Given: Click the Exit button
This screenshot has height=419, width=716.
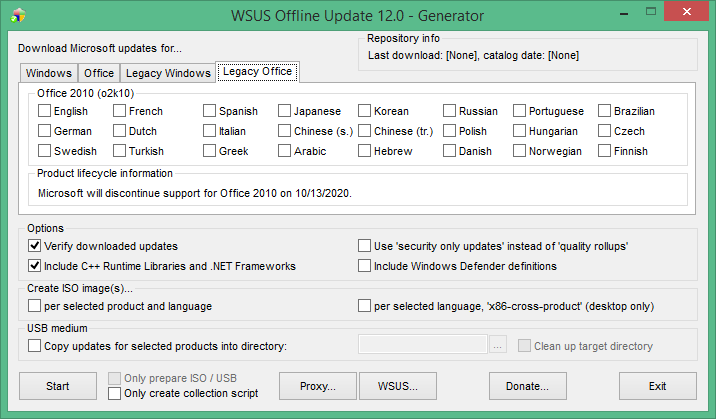Looking at the screenshot, I should pos(658,386).
